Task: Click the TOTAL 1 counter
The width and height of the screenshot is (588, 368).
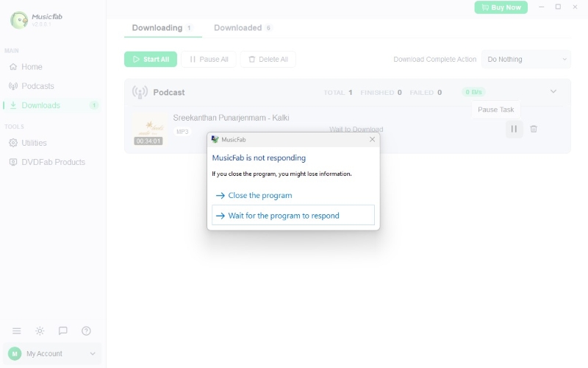Action: tap(338, 93)
